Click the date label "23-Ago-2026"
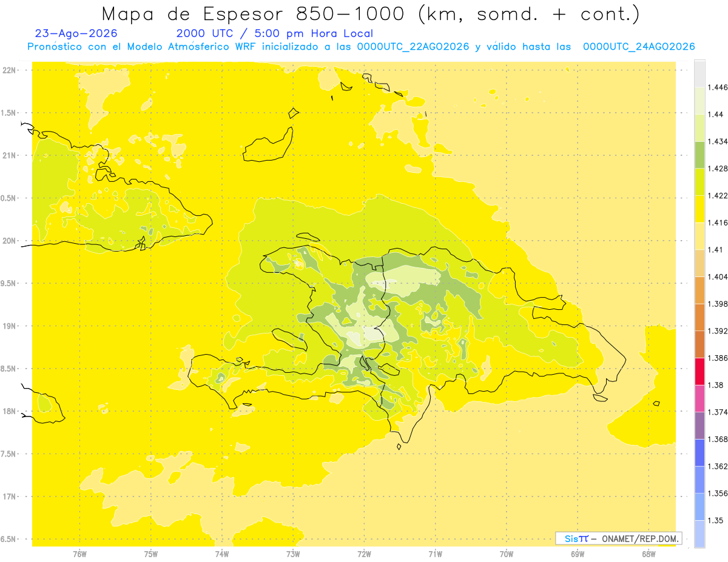The image size is (728, 562). click(76, 34)
